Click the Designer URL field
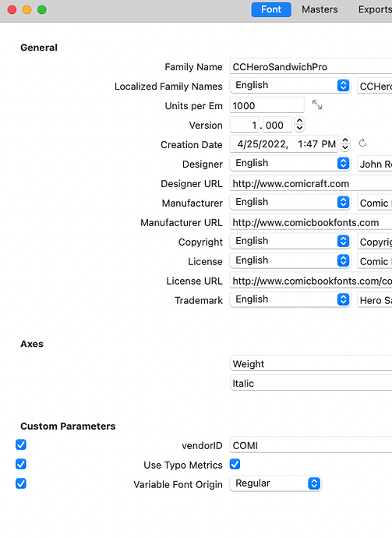This screenshot has height=538, width=392. coord(311,183)
